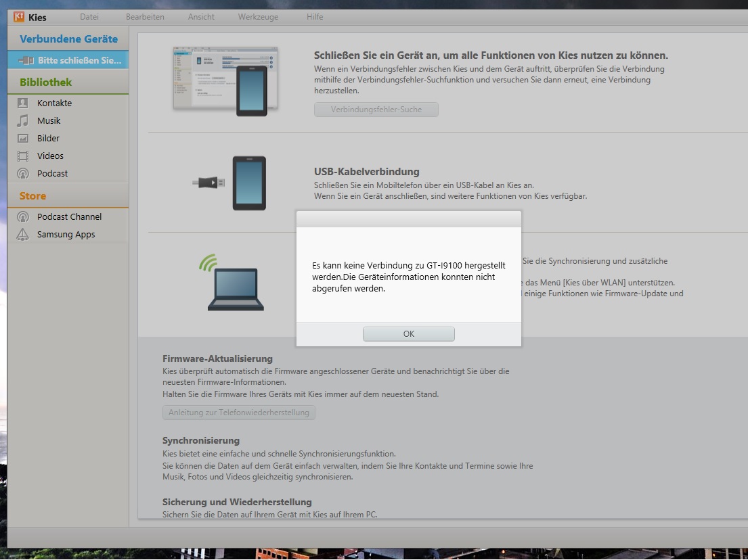Click the Podcast icon under Bibliothek

click(x=23, y=174)
